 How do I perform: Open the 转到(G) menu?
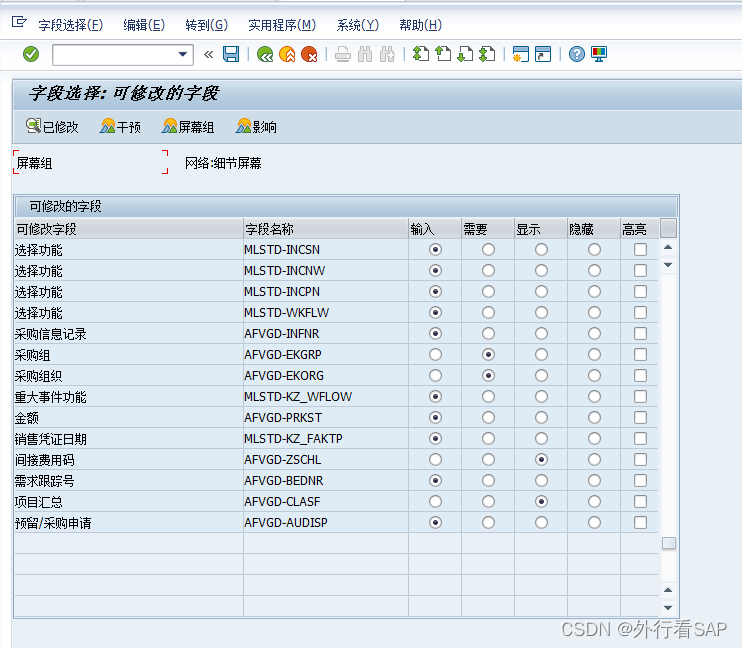pyautogui.click(x=206, y=25)
